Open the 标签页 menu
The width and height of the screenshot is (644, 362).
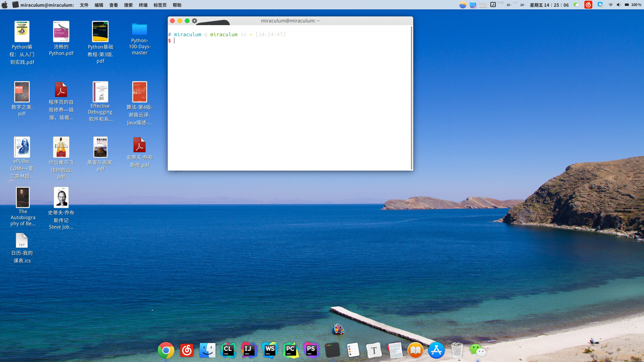click(160, 5)
